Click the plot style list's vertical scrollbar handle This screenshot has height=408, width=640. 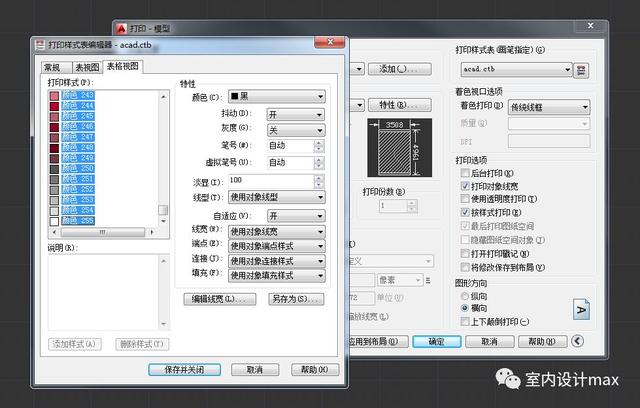pos(163,210)
